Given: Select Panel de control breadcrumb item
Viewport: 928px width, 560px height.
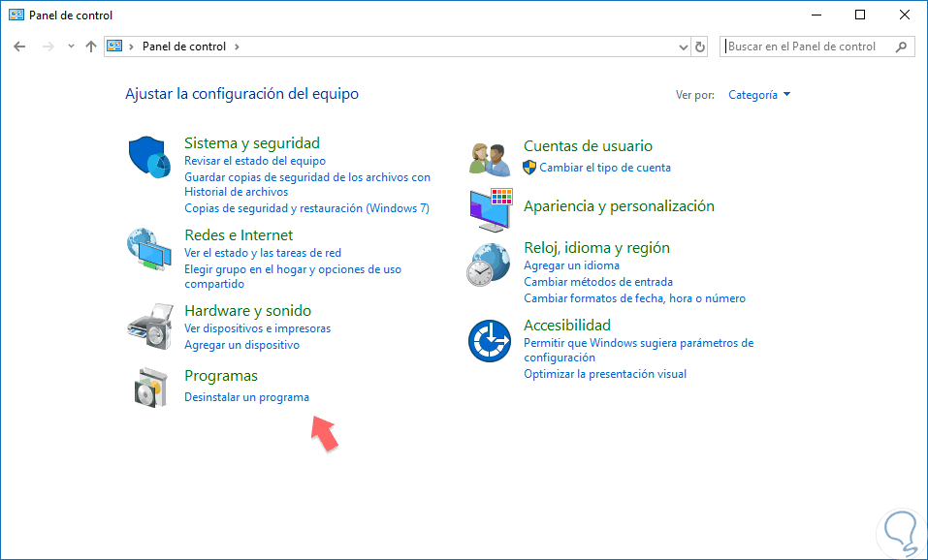Looking at the screenshot, I should click(x=184, y=47).
